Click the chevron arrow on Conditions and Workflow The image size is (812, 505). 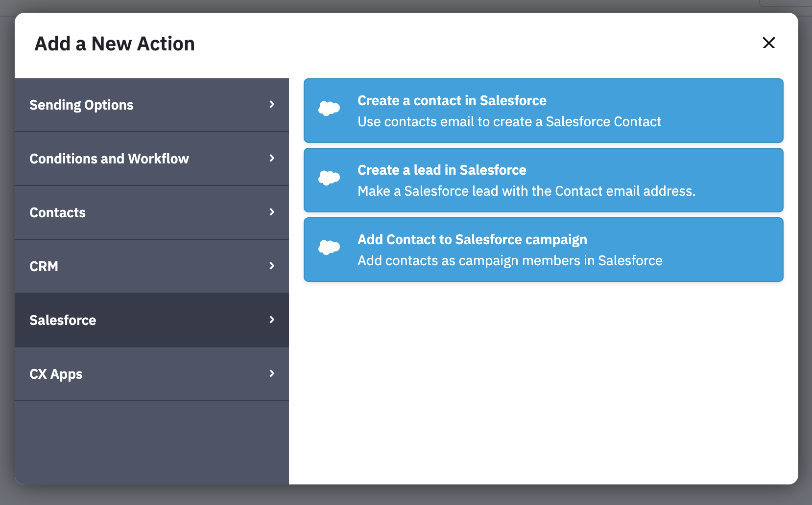click(272, 158)
